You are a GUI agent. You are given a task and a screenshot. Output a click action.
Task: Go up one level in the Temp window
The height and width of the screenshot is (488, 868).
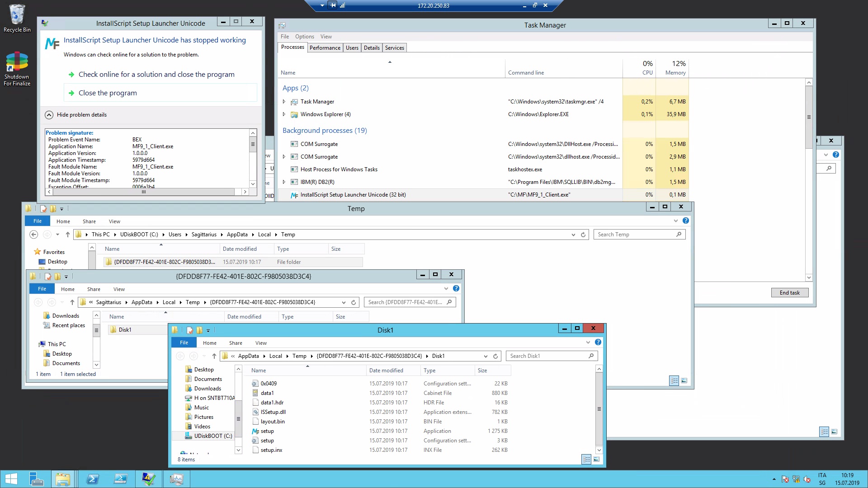(x=68, y=235)
